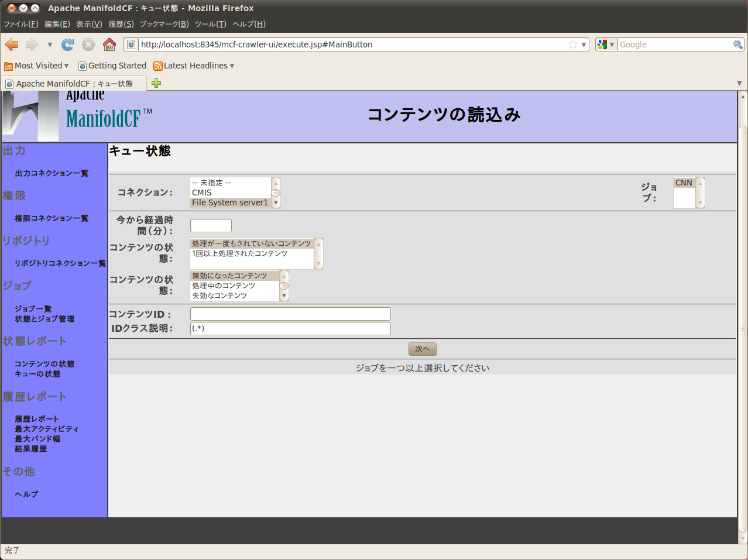Open a new tab with the plus icon
748x560 pixels.
[x=156, y=83]
